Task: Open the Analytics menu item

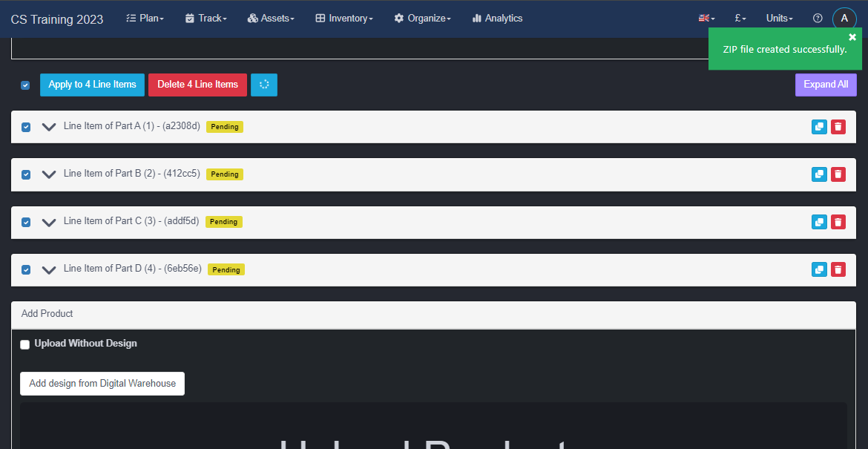Action: click(497, 19)
